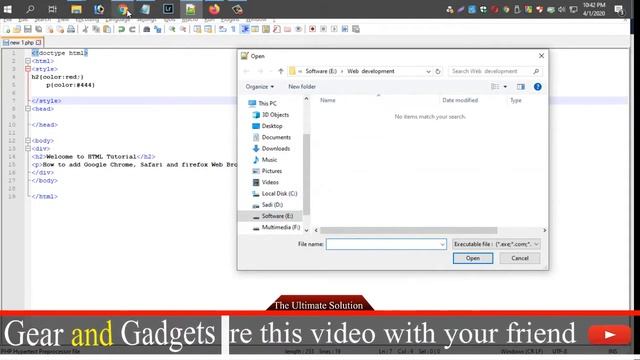Toggle Folder as Workspace toolbar icon

287,29
